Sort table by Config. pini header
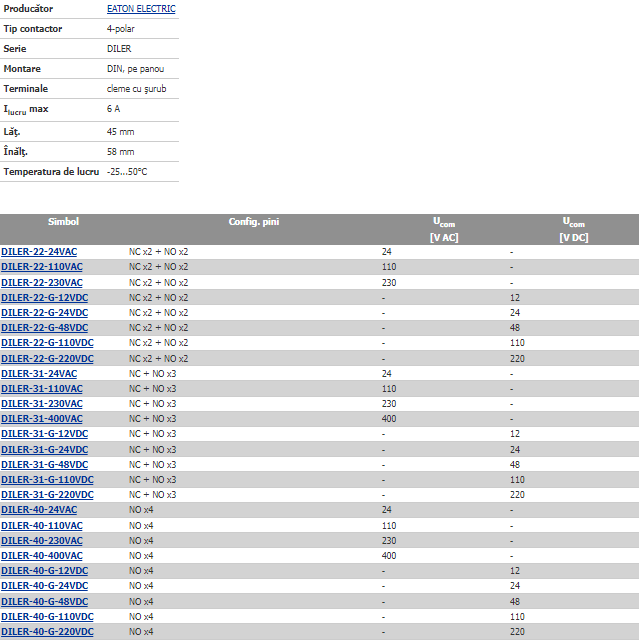This screenshot has height=641, width=639. coord(254,222)
